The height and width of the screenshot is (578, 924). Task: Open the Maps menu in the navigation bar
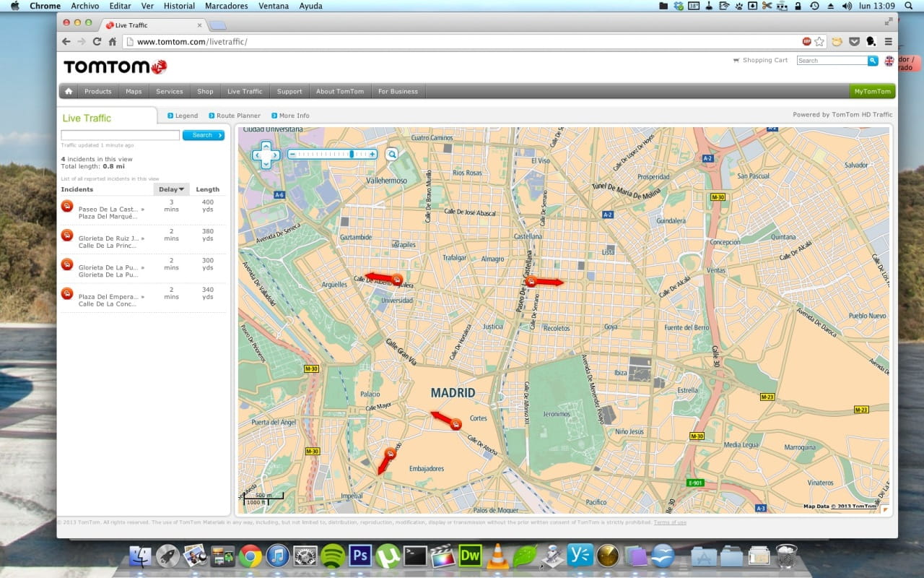[134, 91]
